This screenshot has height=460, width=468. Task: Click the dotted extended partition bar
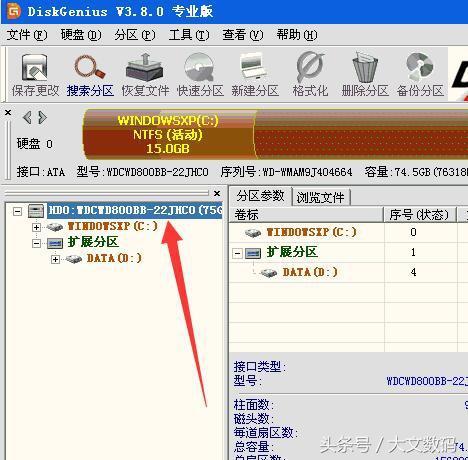[x=361, y=134]
